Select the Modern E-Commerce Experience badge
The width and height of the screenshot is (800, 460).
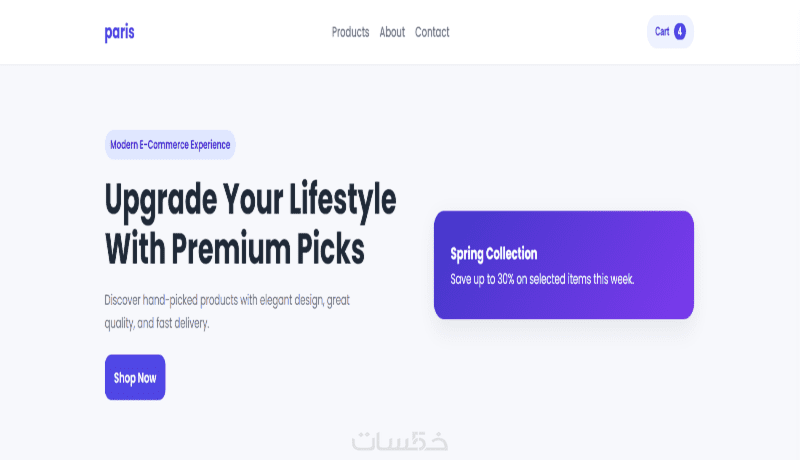(170, 145)
